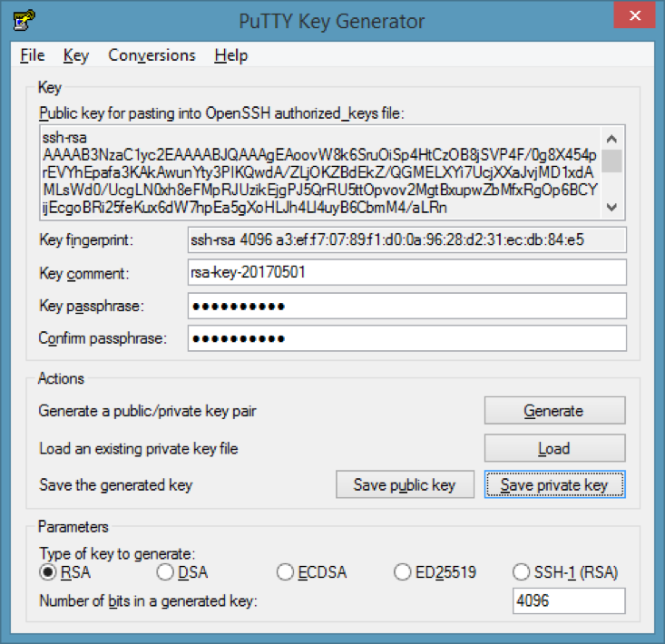This screenshot has height=644, width=665.
Task: Click the Key fingerprint field
Action: click(x=406, y=240)
